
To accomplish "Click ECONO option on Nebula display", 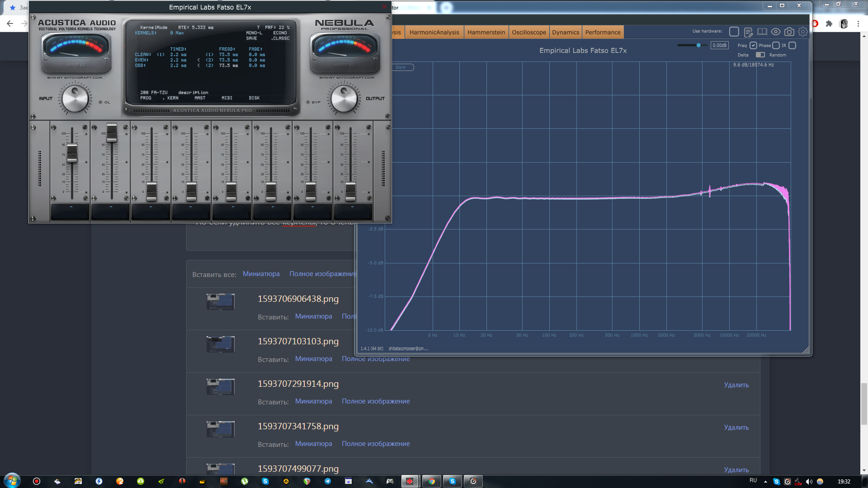I will pos(280,33).
